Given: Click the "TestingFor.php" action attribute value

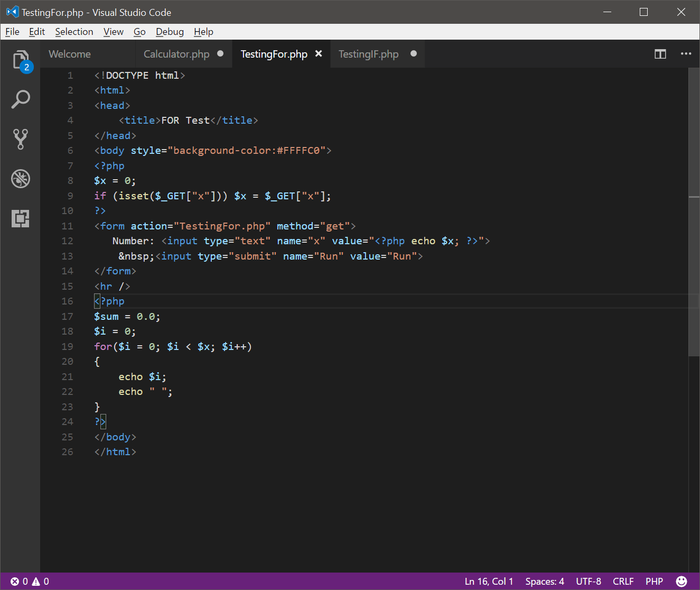Looking at the screenshot, I should click(222, 226).
